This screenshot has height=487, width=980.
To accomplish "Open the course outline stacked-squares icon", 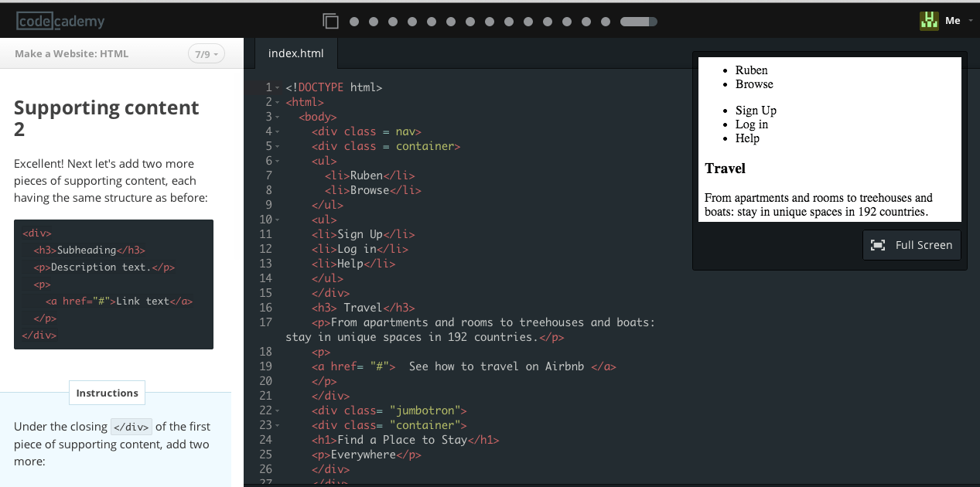I will (x=331, y=22).
